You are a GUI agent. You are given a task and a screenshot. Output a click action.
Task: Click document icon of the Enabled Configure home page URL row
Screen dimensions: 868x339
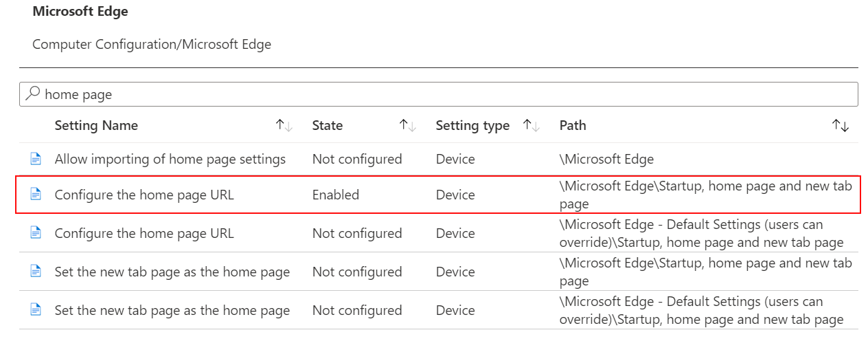click(36, 195)
